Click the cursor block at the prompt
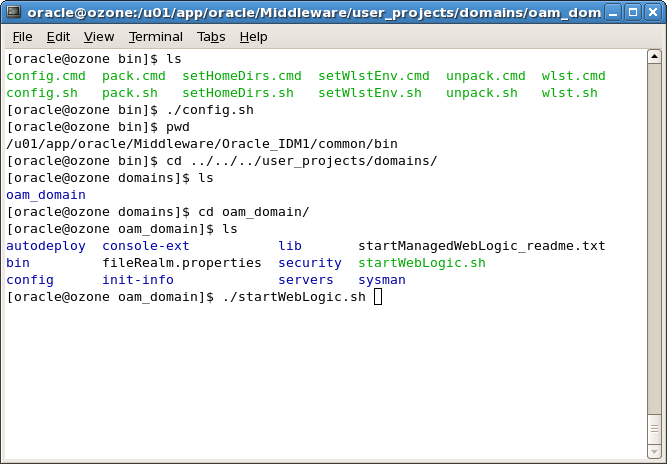667x464 pixels. 378,297
